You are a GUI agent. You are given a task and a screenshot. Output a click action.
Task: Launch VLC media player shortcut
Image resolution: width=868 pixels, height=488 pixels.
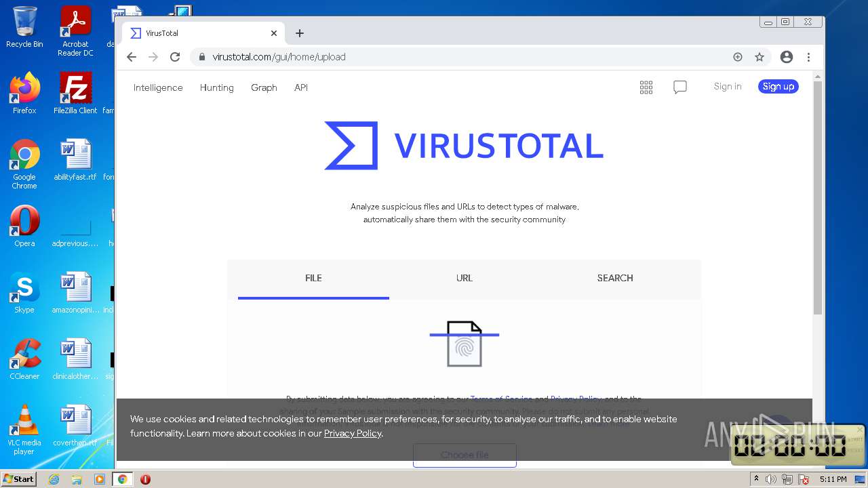[x=24, y=430]
